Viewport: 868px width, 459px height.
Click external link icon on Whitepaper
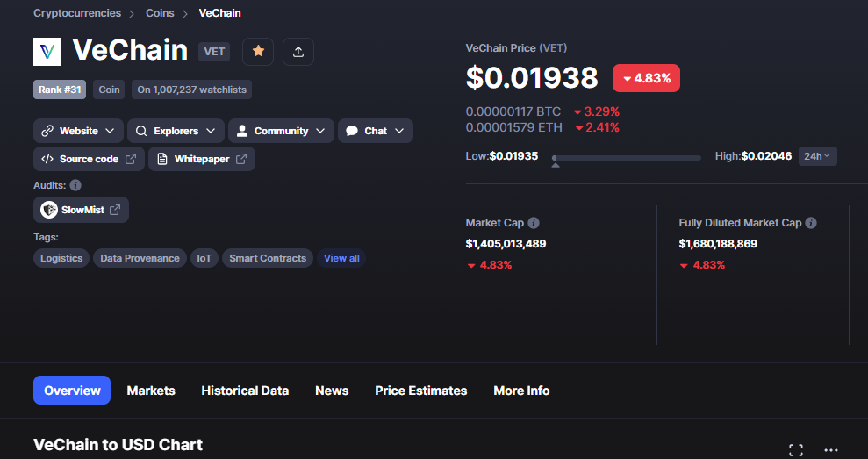coord(241,159)
